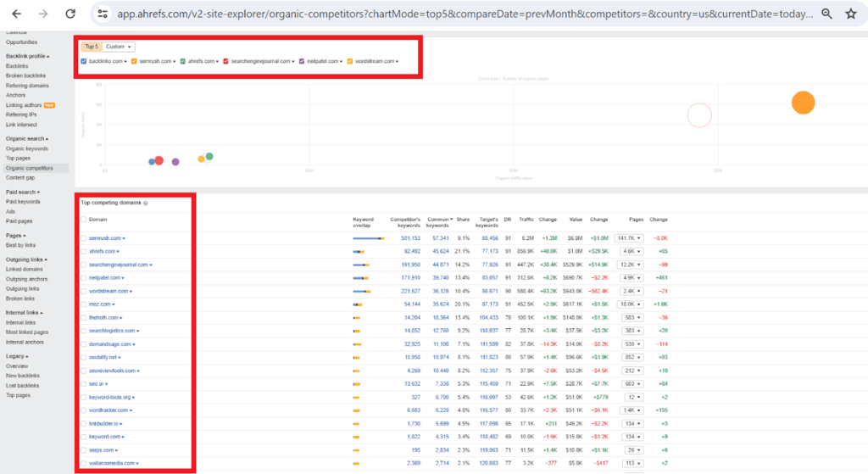Select the large orange bubble in chart

pyautogui.click(x=803, y=103)
